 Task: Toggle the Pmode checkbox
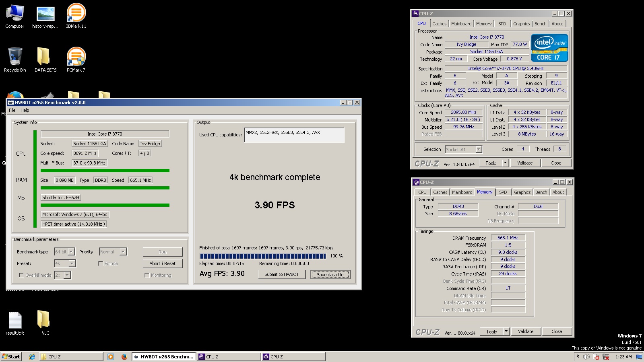(x=101, y=263)
